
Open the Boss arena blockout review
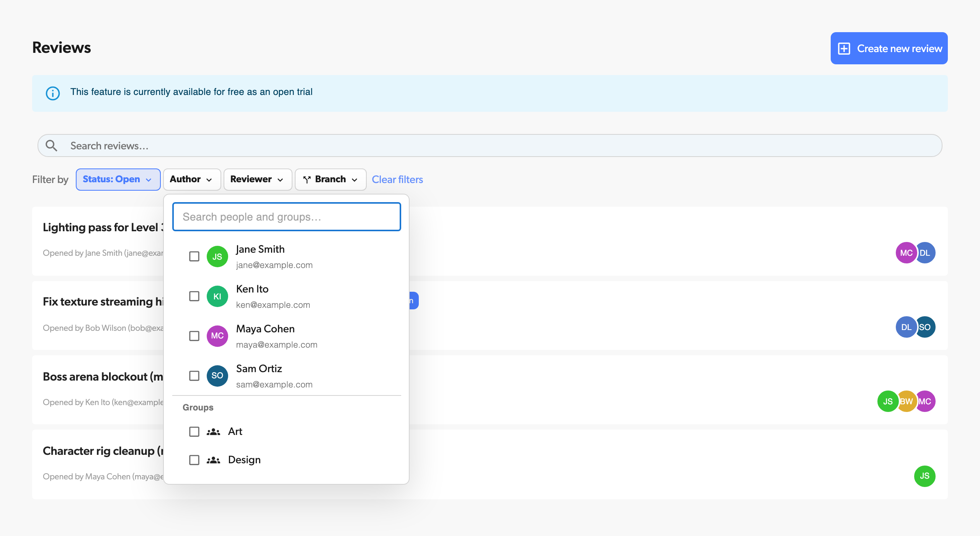click(x=103, y=377)
